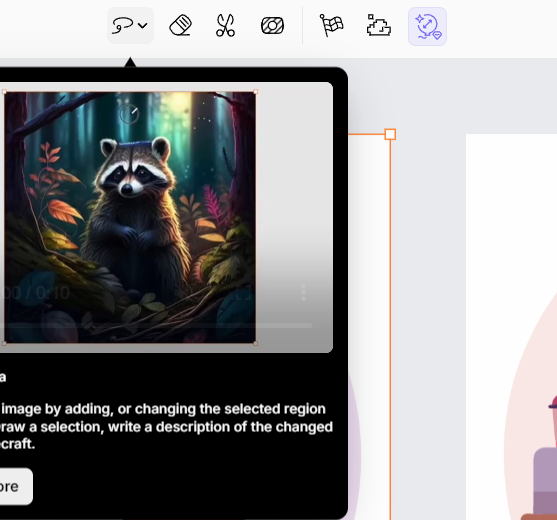The height and width of the screenshot is (520, 557).
Task: Seek in the preview video progress bar
Action: 156,325
